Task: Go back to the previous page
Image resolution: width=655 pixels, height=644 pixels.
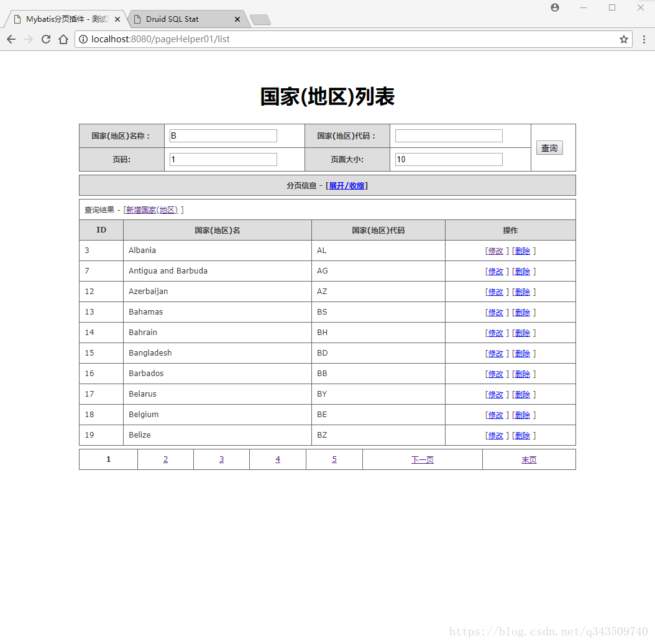Action: [11, 39]
